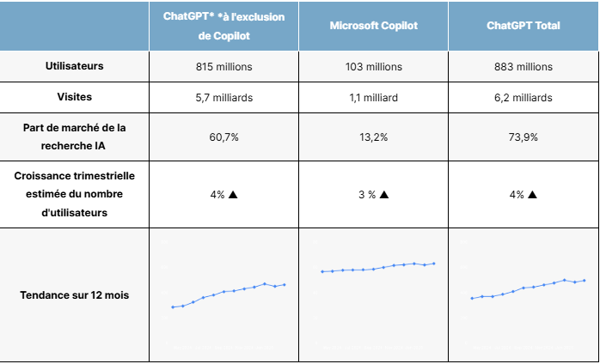The height and width of the screenshot is (364, 600).
Task: Click the Visites row label
Action: point(74,97)
